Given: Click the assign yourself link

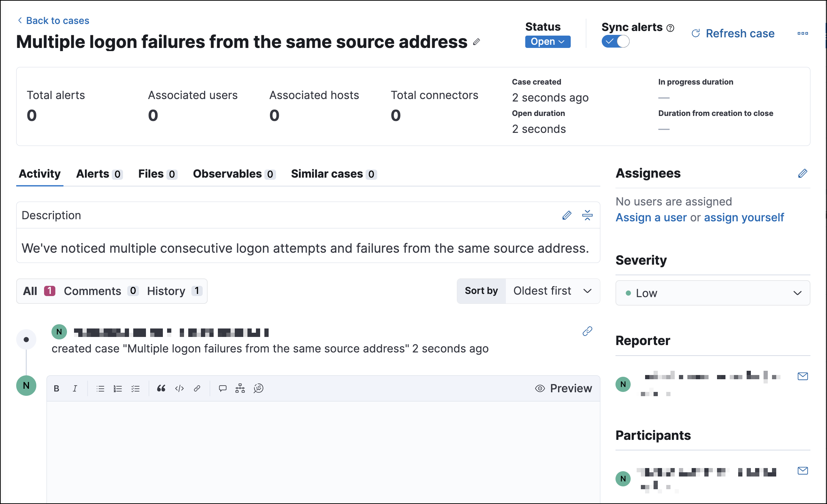Looking at the screenshot, I should tap(744, 218).
